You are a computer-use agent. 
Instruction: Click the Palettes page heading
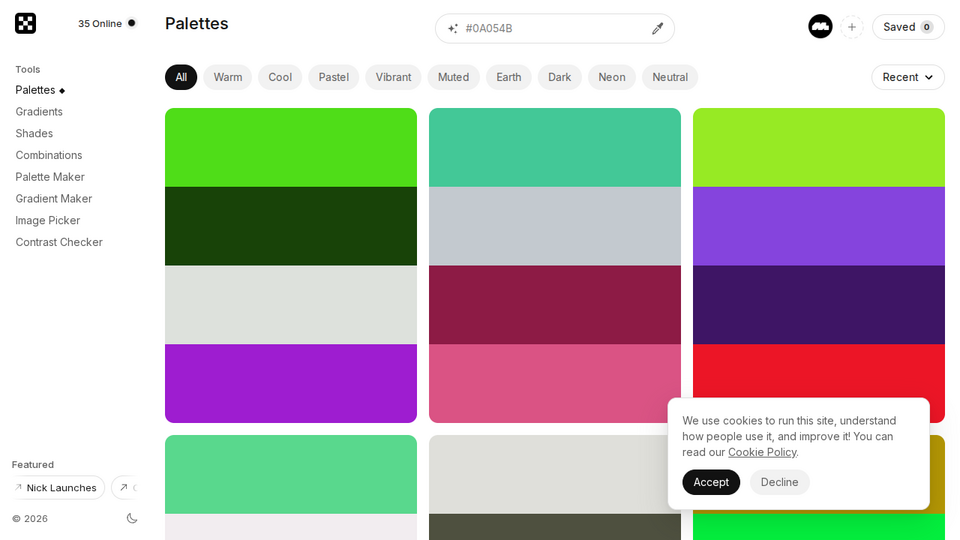(x=197, y=23)
